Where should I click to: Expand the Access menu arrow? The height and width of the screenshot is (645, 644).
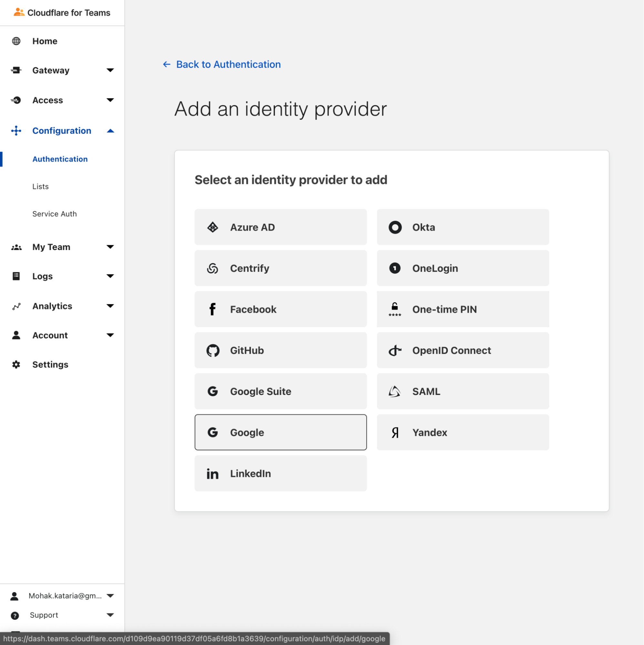coord(110,100)
